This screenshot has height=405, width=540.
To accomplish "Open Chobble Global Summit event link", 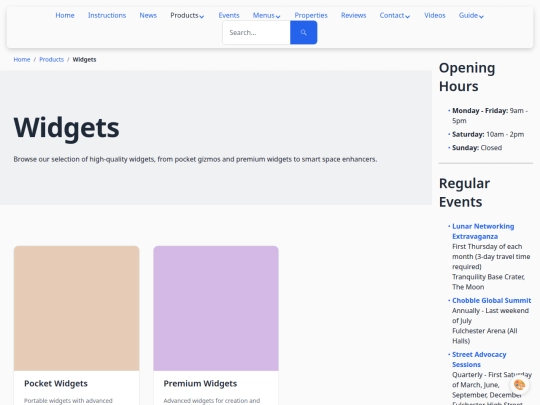I will click(x=491, y=300).
